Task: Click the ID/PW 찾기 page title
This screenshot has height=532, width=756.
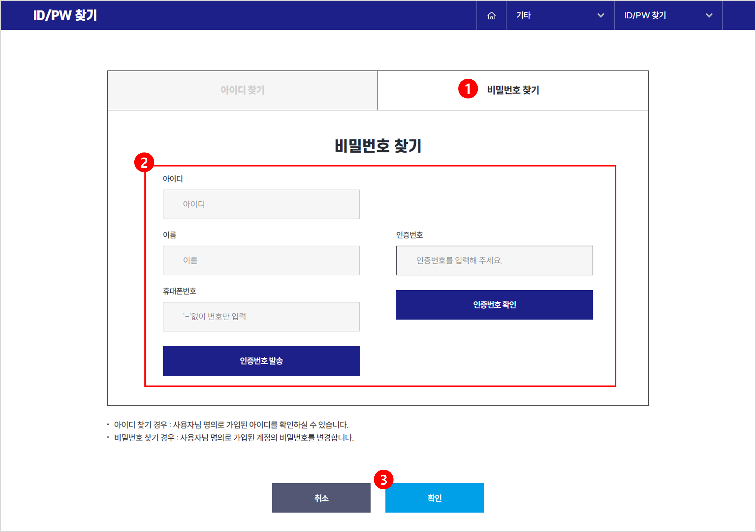Action: (65, 16)
